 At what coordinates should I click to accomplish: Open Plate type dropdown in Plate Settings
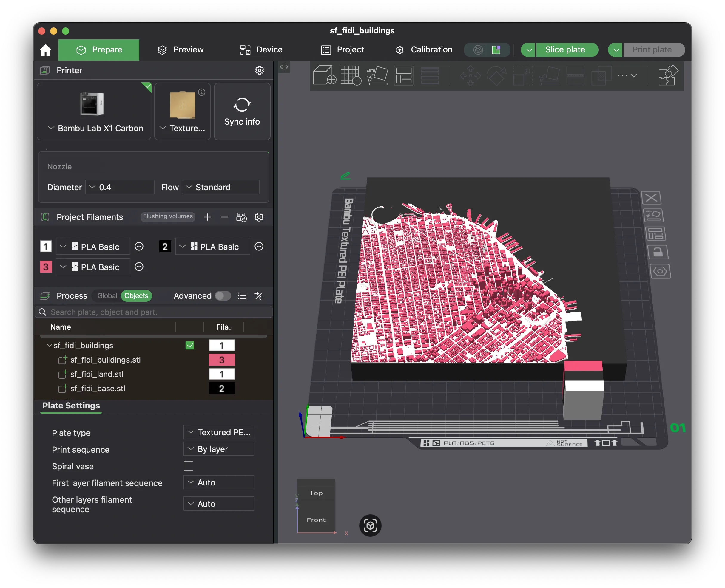coord(219,432)
